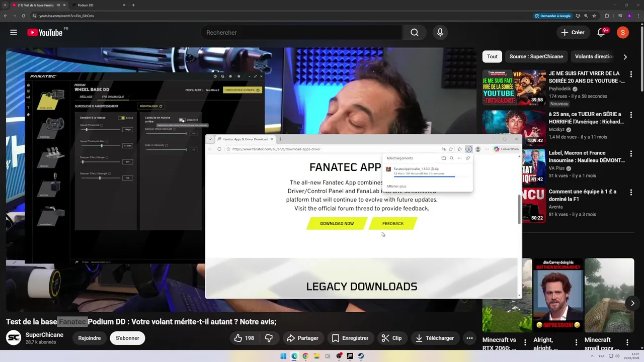Open options for the Aventa video
This screenshot has width=644, height=362.
pos(631,193)
